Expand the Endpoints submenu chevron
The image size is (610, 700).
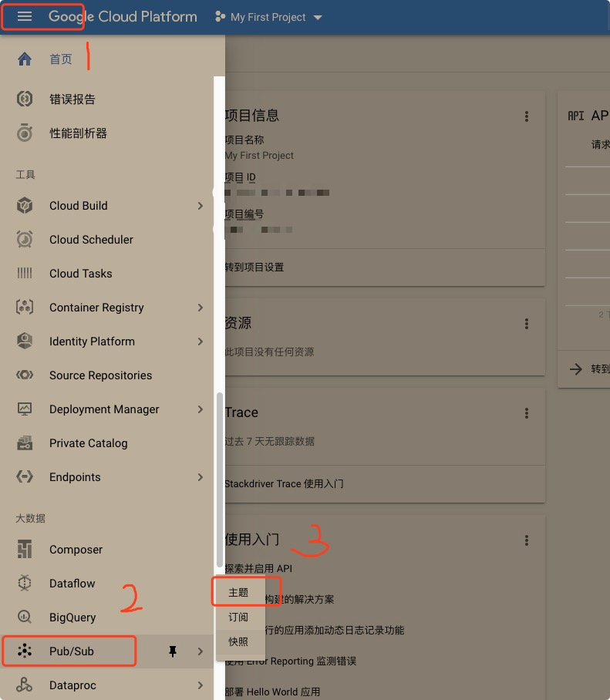click(201, 477)
